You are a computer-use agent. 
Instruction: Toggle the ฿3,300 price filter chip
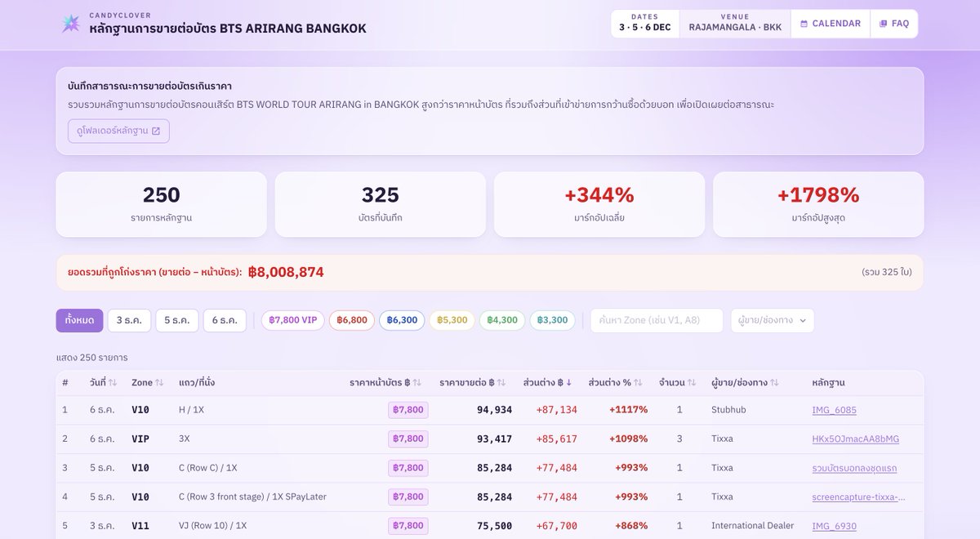click(553, 320)
